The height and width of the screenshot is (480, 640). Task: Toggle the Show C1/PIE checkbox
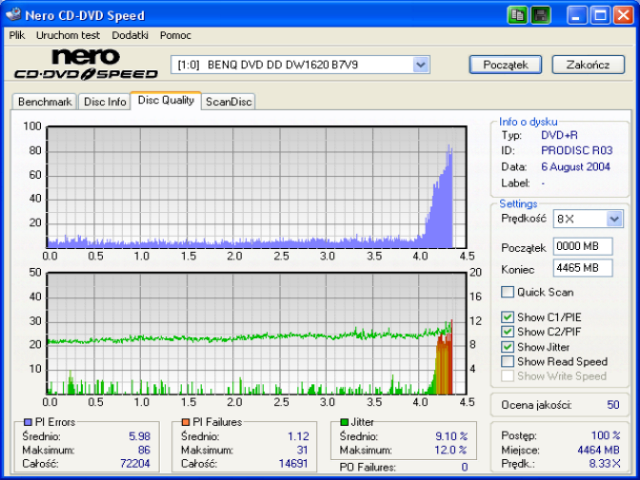[x=507, y=317]
